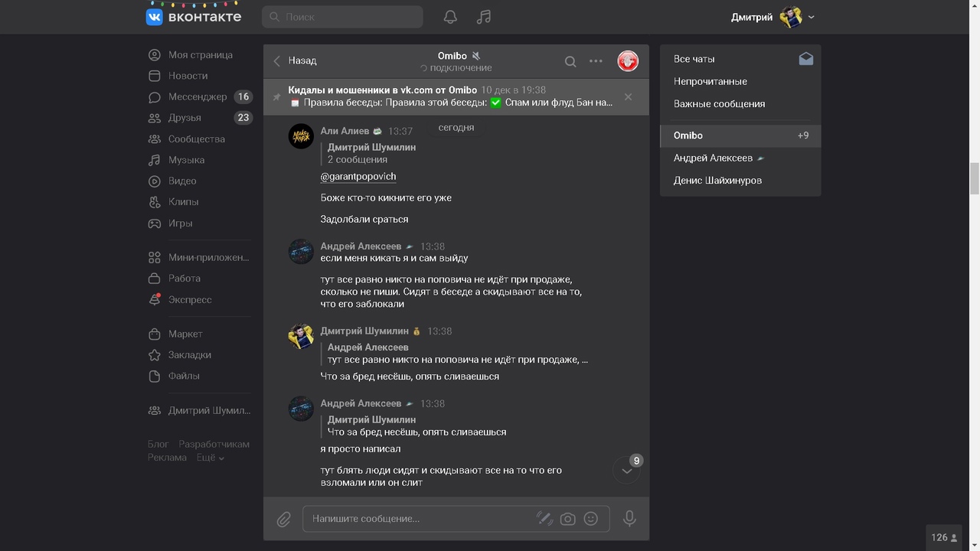Open the music note icon in header
Screen dimensions: 980x551
[483, 17]
